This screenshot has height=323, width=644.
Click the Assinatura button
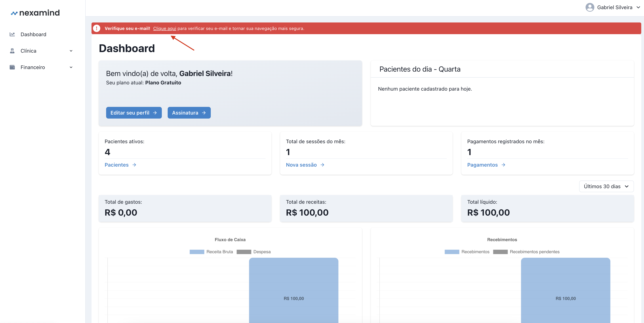tap(189, 113)
